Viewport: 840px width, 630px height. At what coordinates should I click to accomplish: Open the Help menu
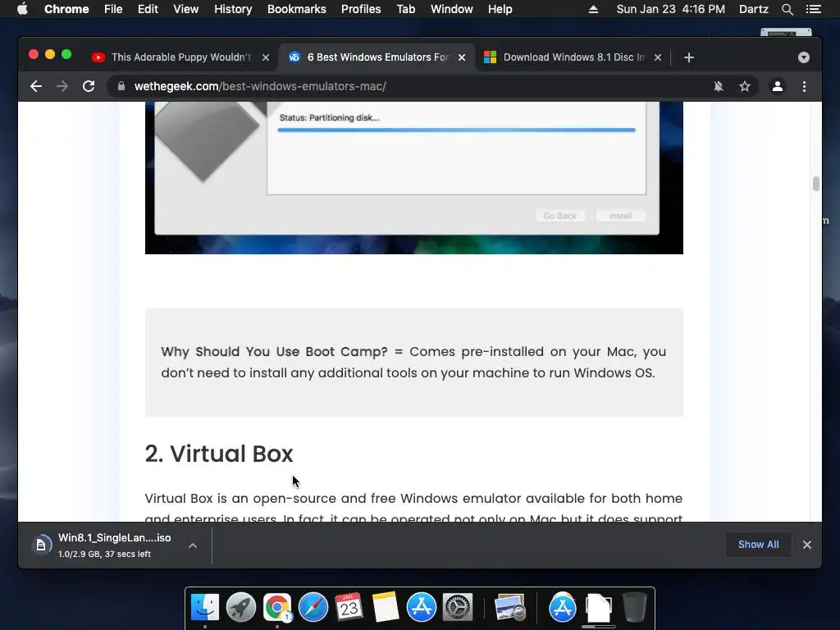coord(500,9)
